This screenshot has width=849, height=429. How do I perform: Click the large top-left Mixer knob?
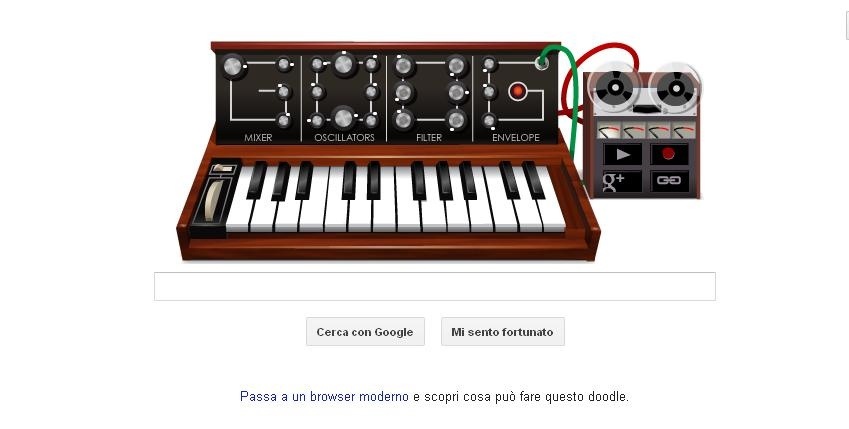pyautogui.click(x=233, y=66)
